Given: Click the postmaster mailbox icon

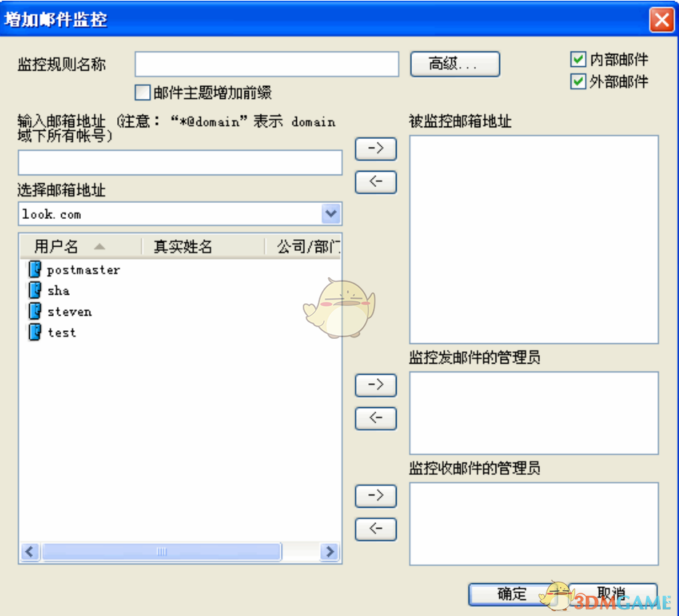Looking at the screenshot, I should (x=34, y=269).
